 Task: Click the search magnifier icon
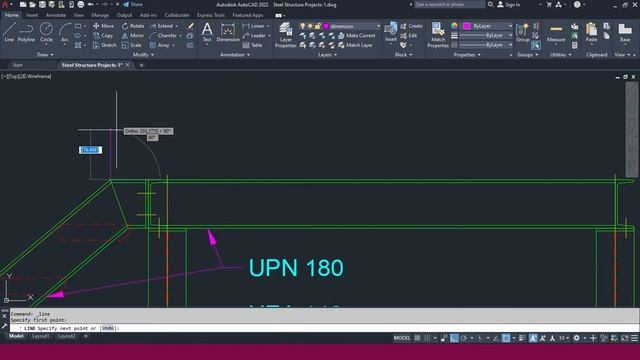pos(491,4)
